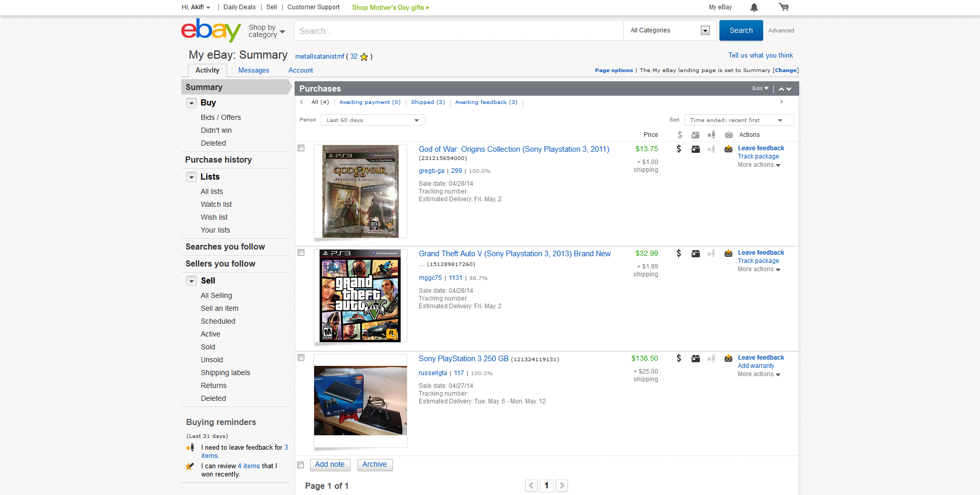Click inside the search text field

click(x=458, y=31)
